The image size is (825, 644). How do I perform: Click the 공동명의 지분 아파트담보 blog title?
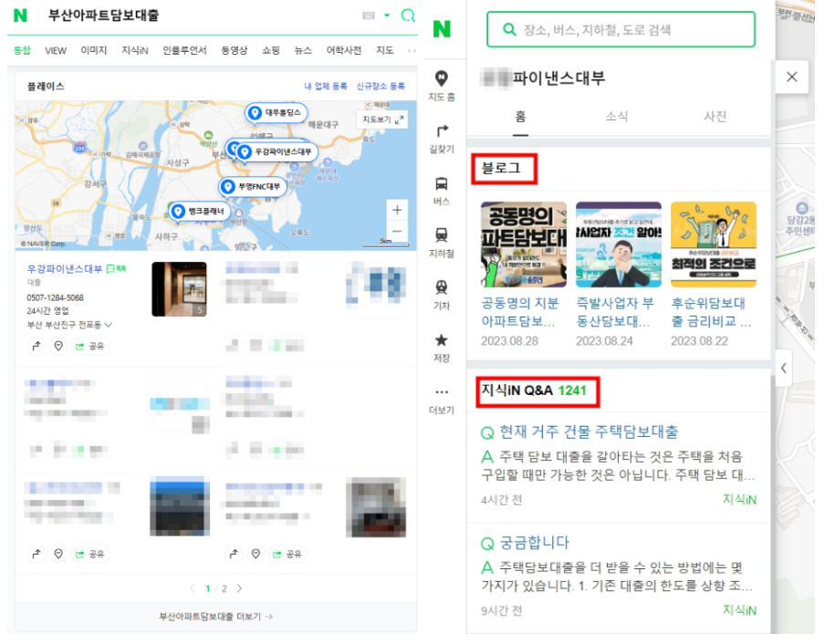(x=520, y=312)
